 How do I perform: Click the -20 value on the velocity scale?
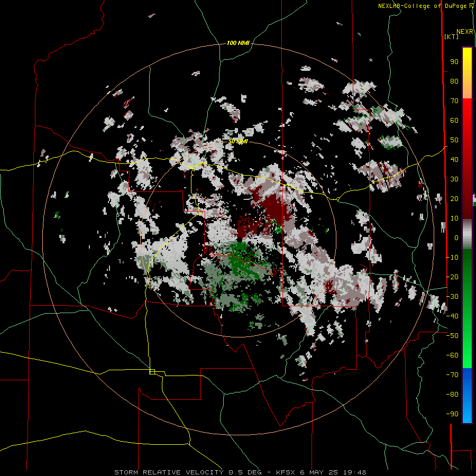(452, 277)
